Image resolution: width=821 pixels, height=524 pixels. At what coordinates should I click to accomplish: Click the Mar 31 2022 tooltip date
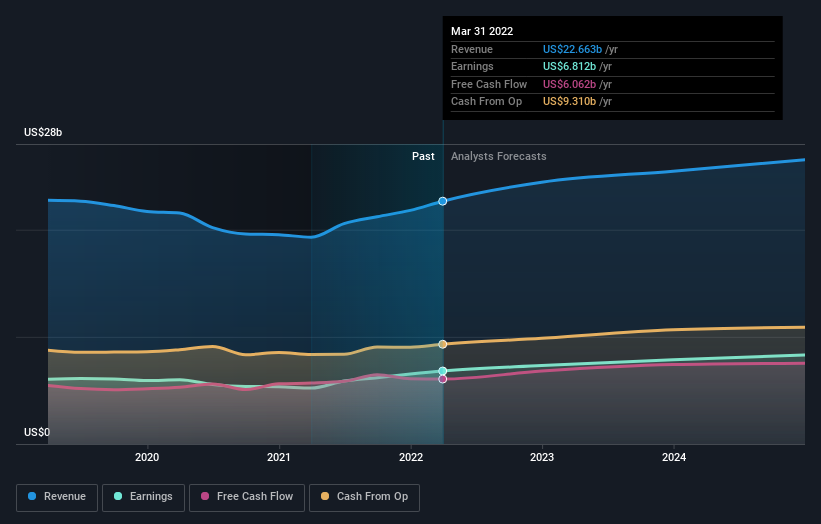pyautogui.click(x=482, y=31)
